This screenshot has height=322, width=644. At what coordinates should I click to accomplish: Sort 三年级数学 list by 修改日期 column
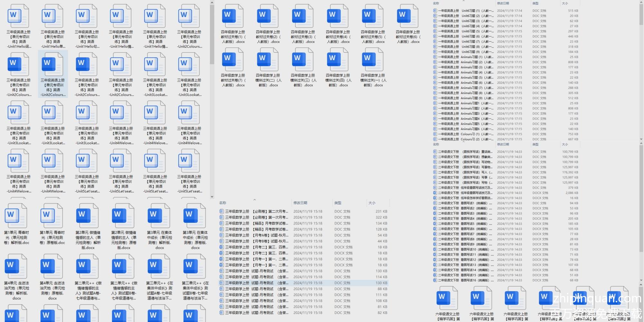[300, 203]
